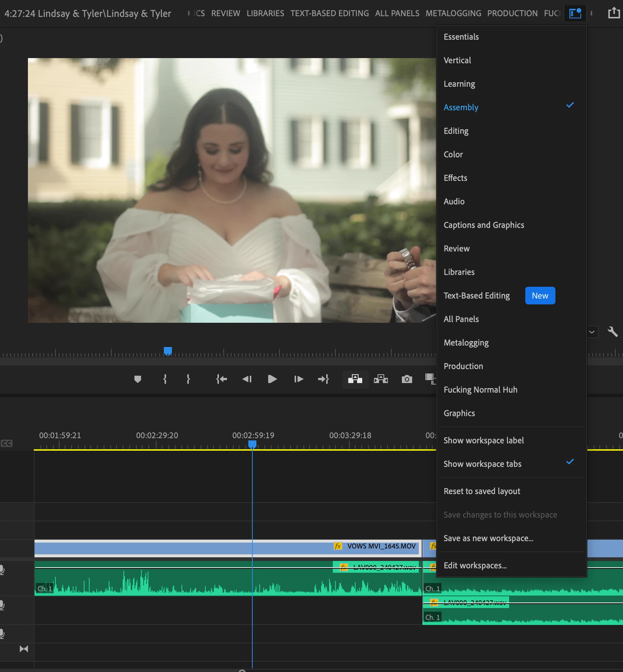This screenshot has width=623, height=672.
Task: Switch to the LIBRARIES workspace tab
Action: click(x=265, y=13)
